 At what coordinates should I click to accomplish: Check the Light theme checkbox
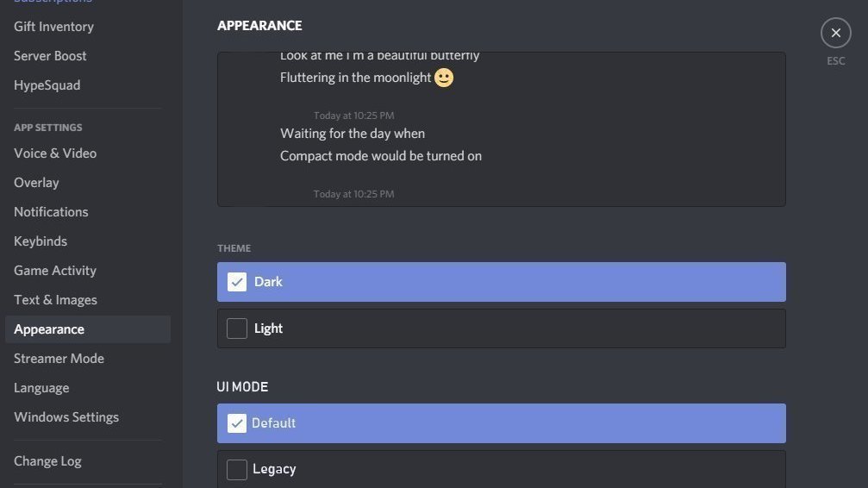pyautogui.click(x=237, y=328)
